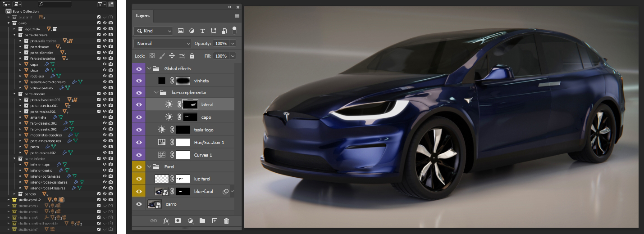
Task: Click the lock position move icon
Action: pos(172,56)
